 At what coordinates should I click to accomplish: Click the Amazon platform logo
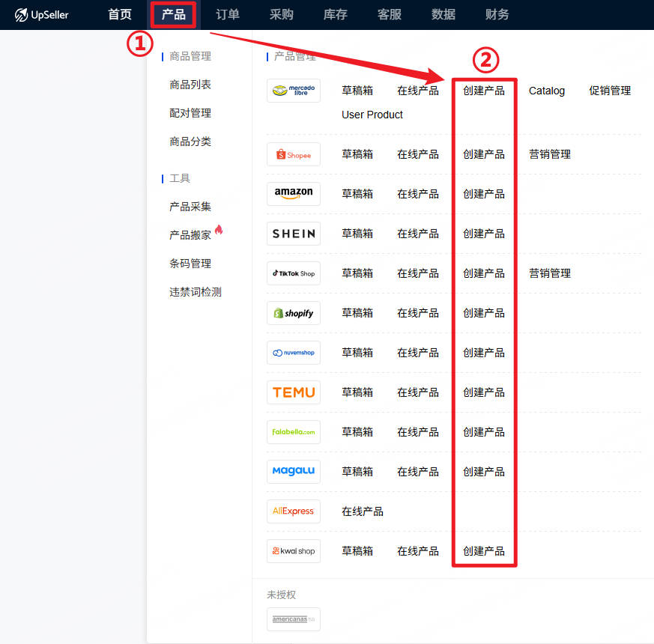293,194
